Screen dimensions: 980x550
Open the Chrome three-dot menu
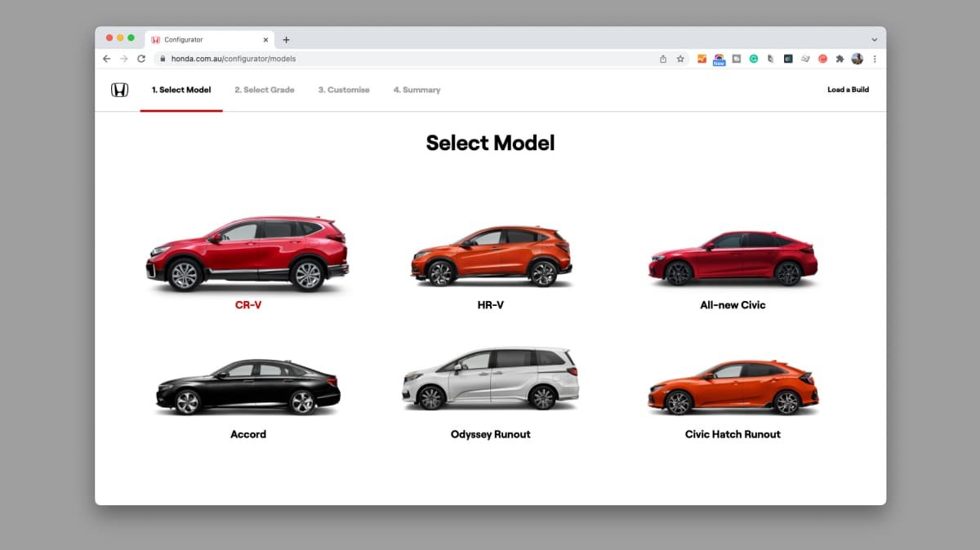point(875,59)
